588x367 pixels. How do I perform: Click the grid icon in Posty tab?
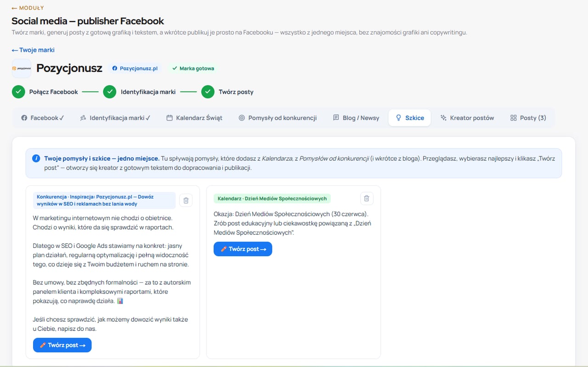pyautogui.click(x=513, y=118)
